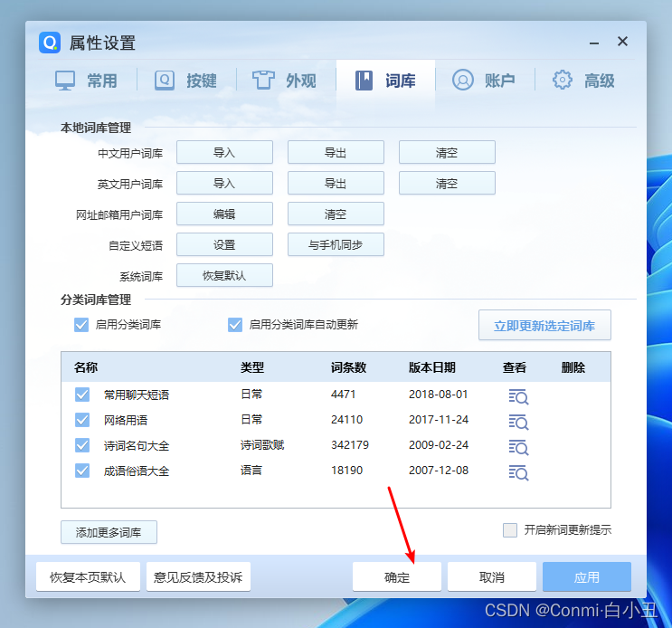Screen dimensions: 672x628
Task: Open 自定义短语 设置 button
Action: point(224,244)
